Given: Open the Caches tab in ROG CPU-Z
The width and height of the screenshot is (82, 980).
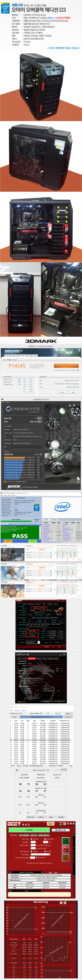Looking at the screenshot, I should pos(25,604).
